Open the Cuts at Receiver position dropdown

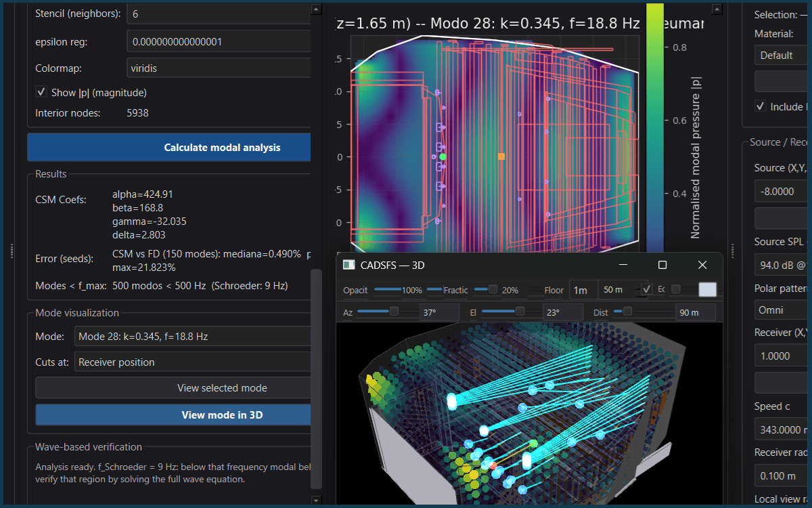click(x=192, y=362)
